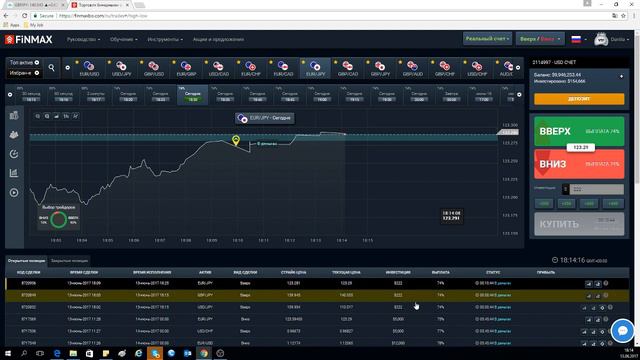Viewport: 640px width, 360px height.
Task: Open the traders group icon in sidebar
Action: tap(14, 134)
